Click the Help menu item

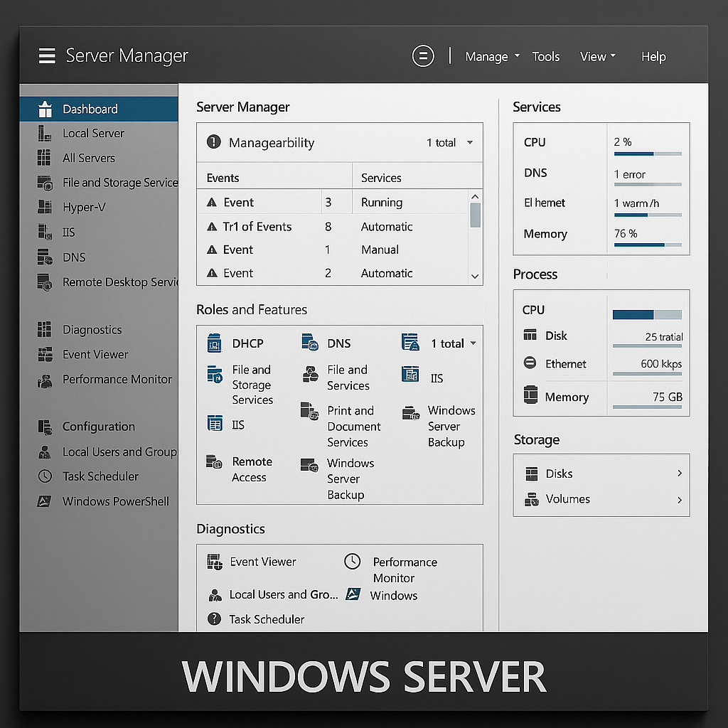653,56
